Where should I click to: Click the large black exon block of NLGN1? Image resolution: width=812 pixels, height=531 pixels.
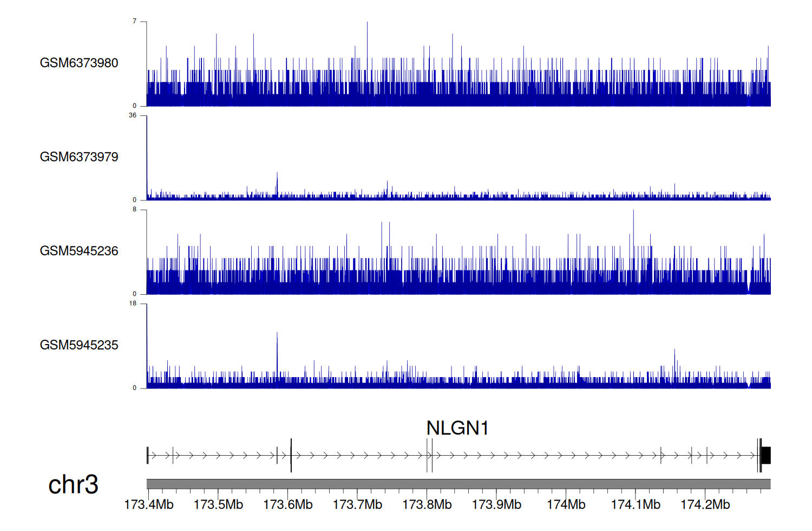pos(766,456)
